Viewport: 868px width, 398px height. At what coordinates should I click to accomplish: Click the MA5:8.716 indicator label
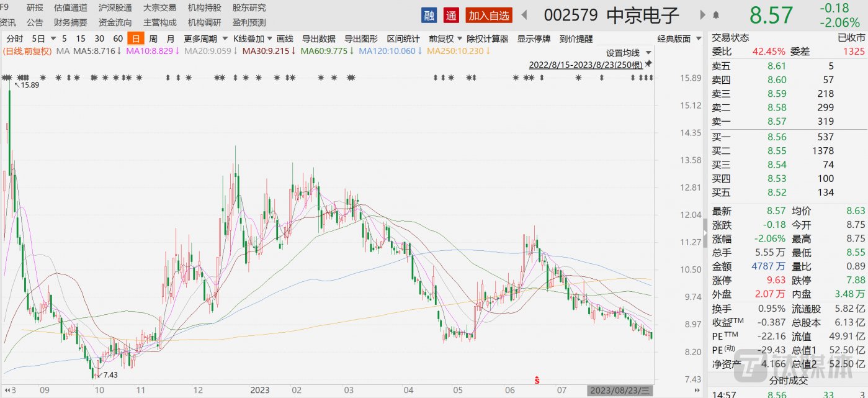click(x=97, y=50)
